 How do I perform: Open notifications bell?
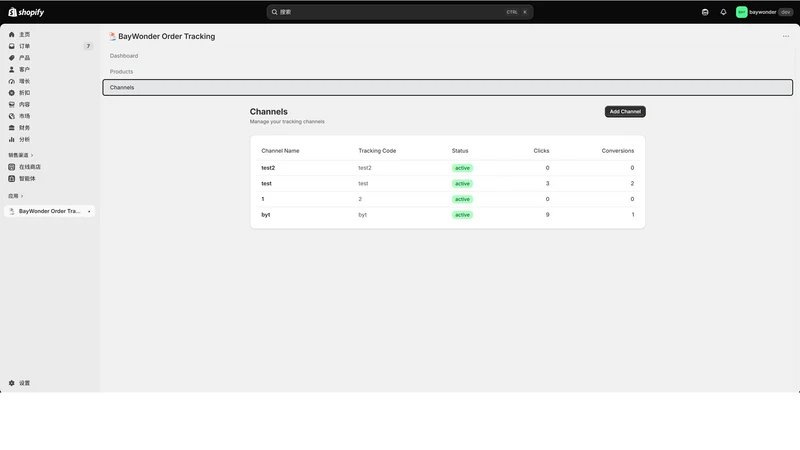tap(723, 12)
